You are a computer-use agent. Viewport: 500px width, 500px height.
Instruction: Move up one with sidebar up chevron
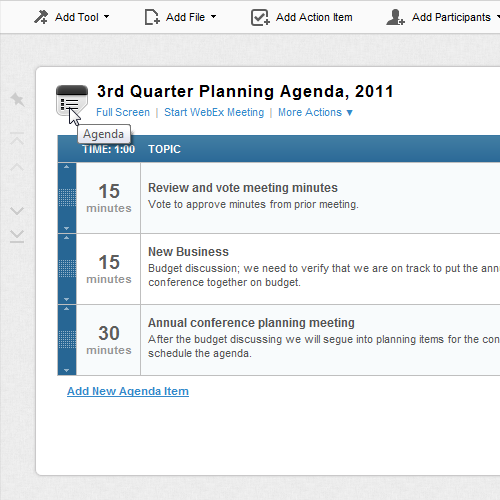click(x=17, y=167)
